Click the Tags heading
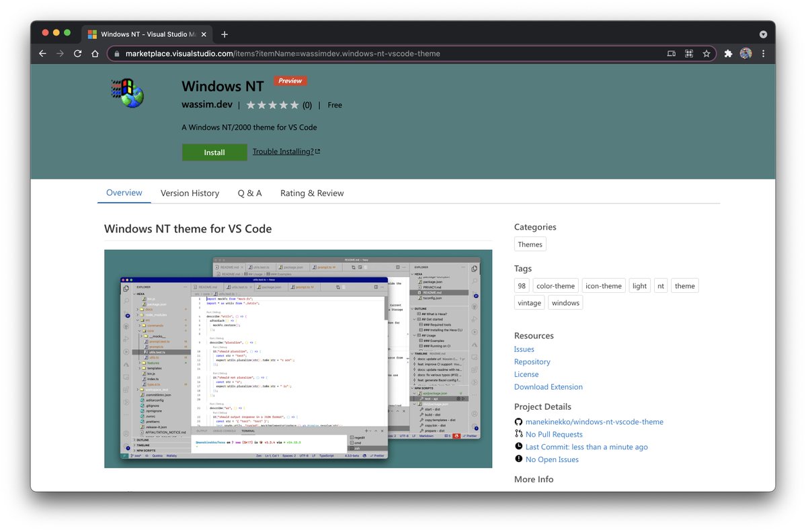Viewport: 806px width, 532px height. point(523,269)
